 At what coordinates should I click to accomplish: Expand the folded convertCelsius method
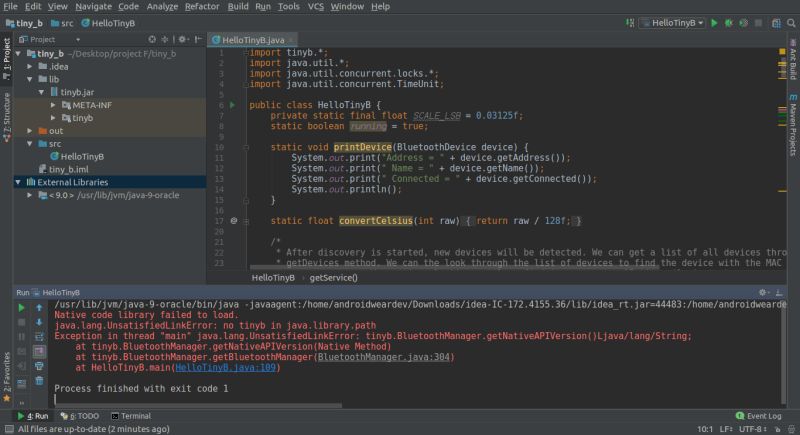click(x=246, y=221)
